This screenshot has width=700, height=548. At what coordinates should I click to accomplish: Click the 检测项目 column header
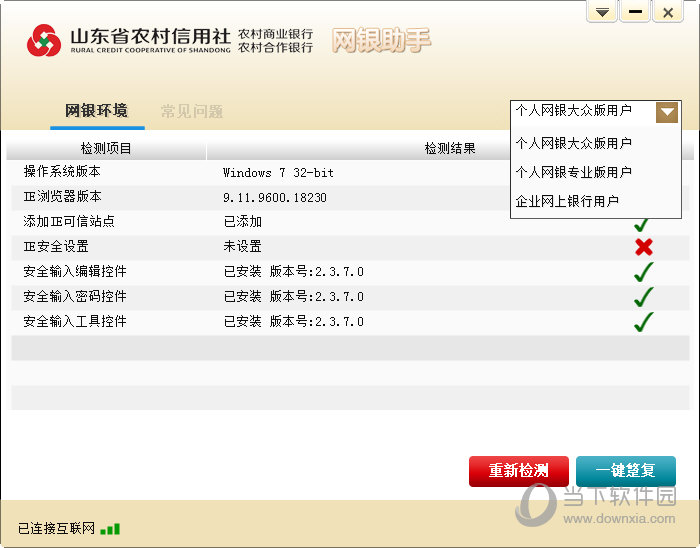coord(106,148)
